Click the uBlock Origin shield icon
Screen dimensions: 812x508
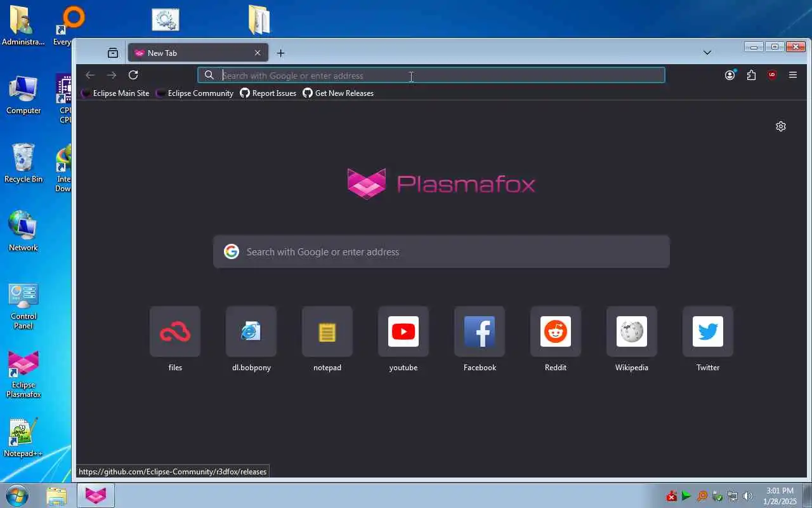tap(772, 75)
